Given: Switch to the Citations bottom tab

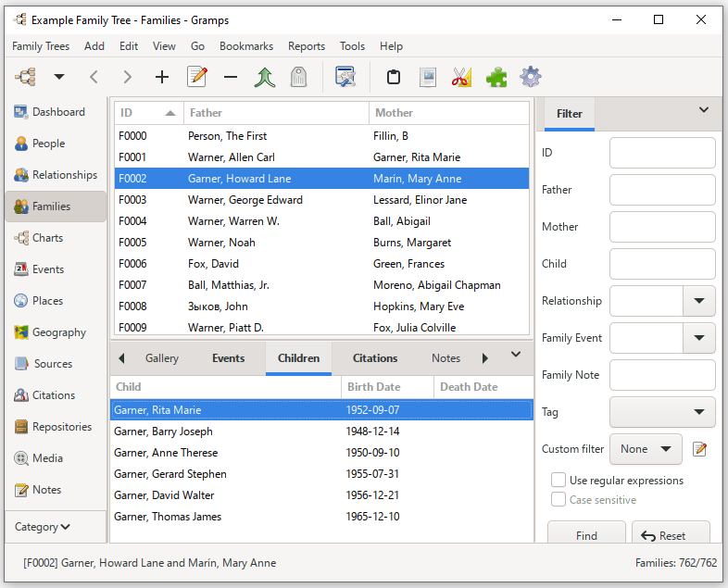Looking at the screenshot, I should 375,358.
